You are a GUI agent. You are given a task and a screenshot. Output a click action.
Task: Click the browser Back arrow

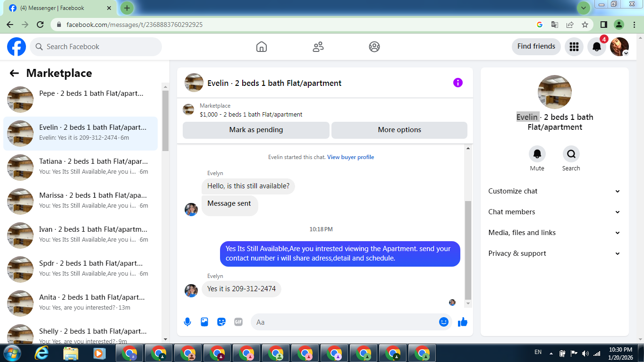[10, 25]
